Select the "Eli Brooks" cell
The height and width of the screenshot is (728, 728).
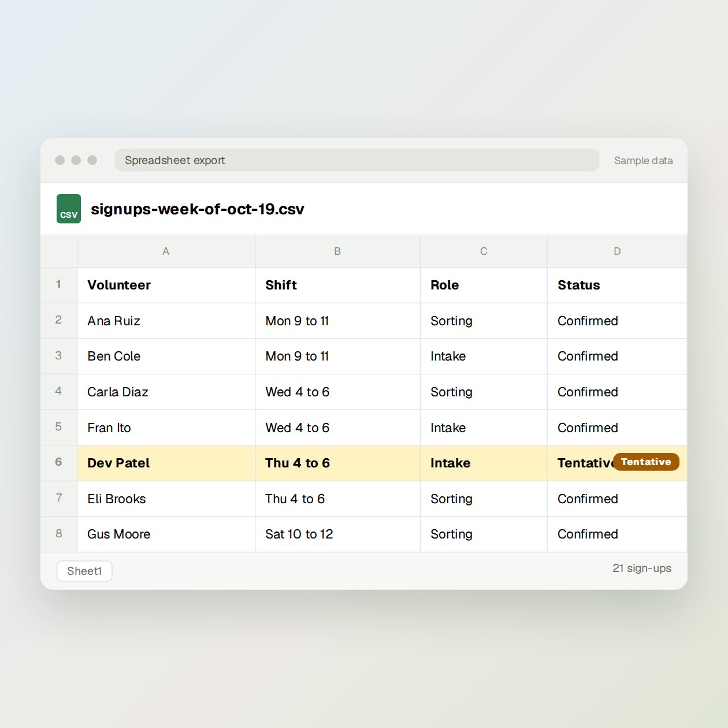pyautogui.click(x=166, y=499)
